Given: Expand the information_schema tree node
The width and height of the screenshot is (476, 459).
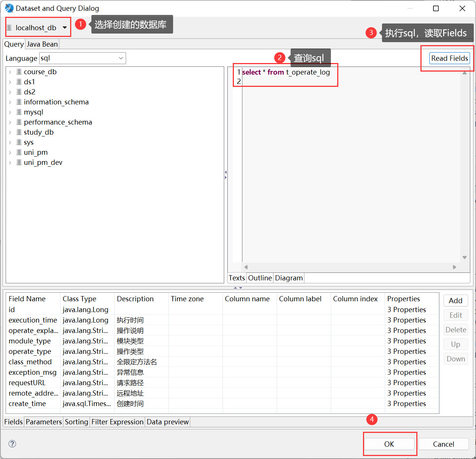Looking at the screenshot, I should click(x=10, y=102).
